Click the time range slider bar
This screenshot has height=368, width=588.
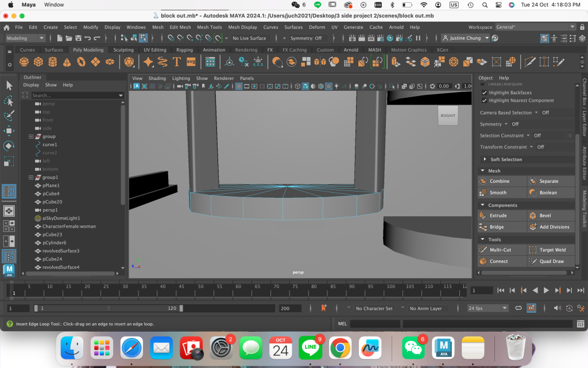click(x=109, y=308)
